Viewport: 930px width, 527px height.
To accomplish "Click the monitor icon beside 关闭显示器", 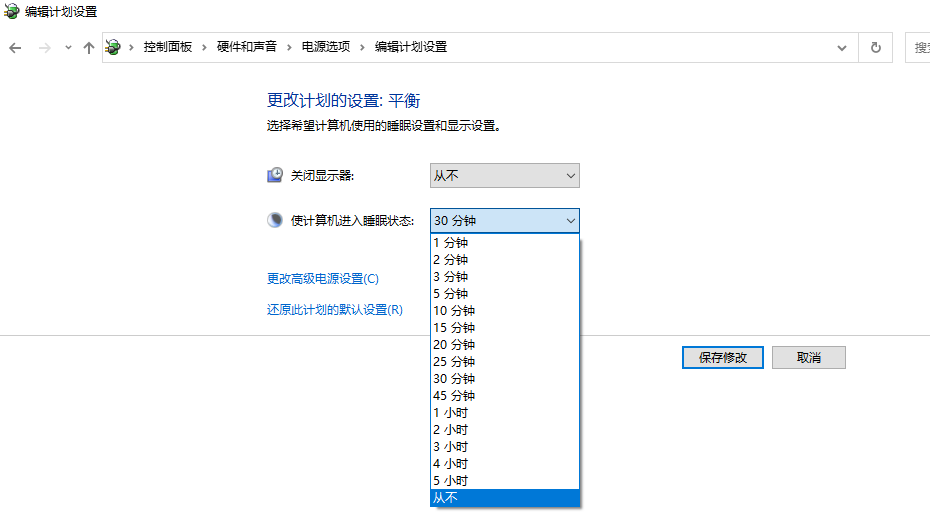I will (x=275, y=175).
